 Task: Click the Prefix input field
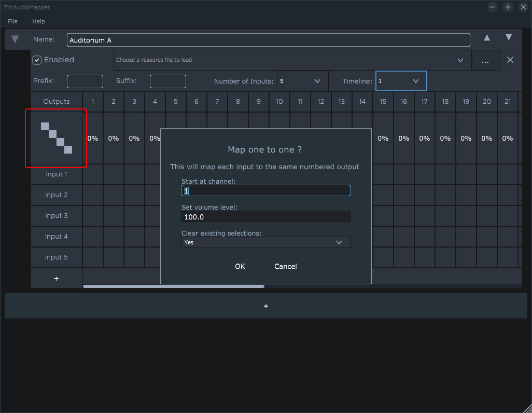click(85, 81)
